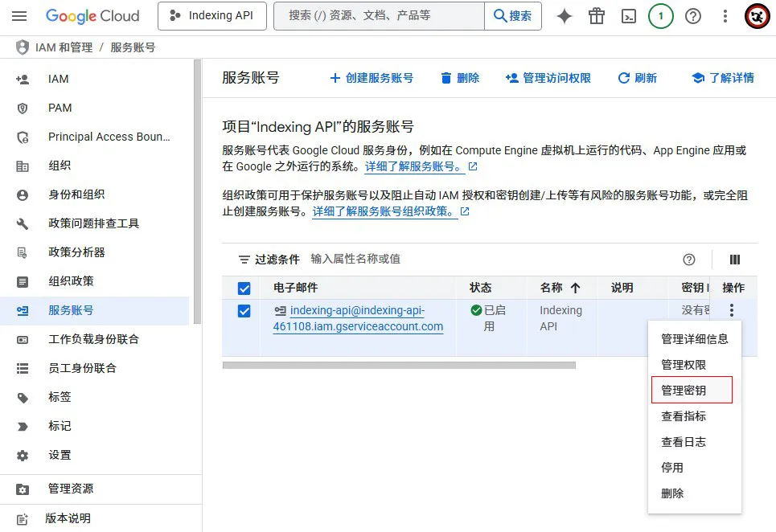The height and width of the screenshot is (532, 776).
Task: Select 停用 from the context menu
Action: coord(694,468)
